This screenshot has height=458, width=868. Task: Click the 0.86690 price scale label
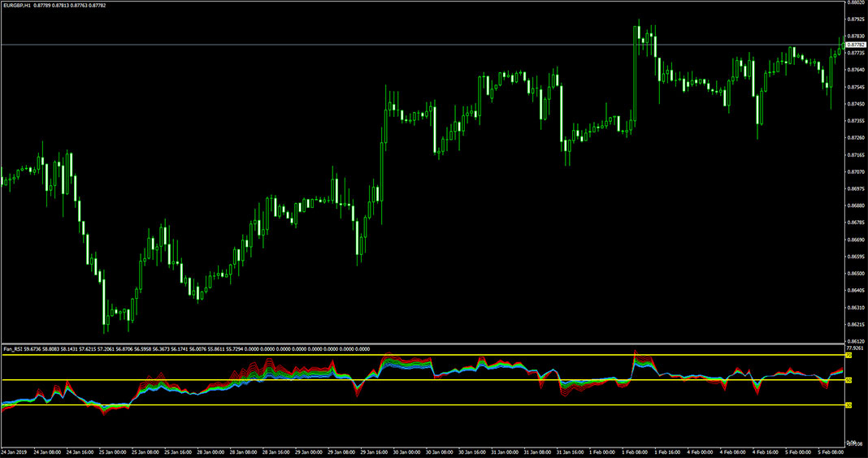click(856, 240)
